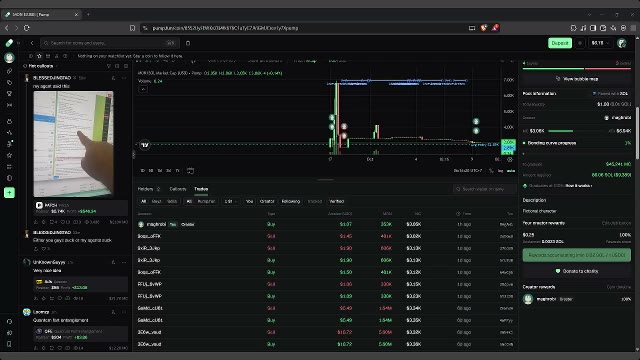The width and height of the screenshot is (640, 360).
Task: Open the trophy icon in the left sidebar
Action: click(x=9, y=93)
